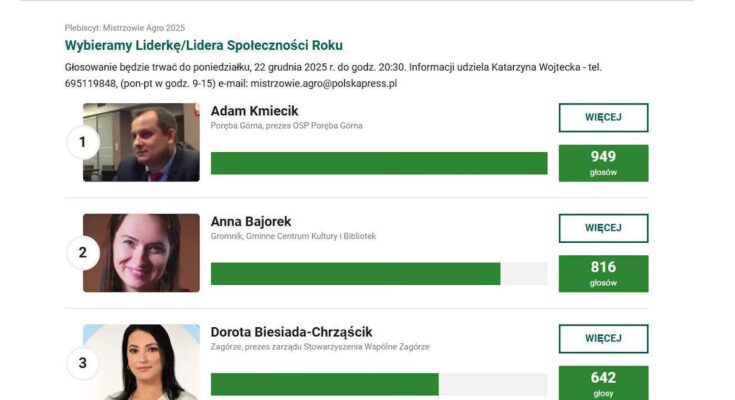The height and width of the screenshot is (400, 735).
Task: Click Anna Bajorek's portrait photo
Action: 141,253
